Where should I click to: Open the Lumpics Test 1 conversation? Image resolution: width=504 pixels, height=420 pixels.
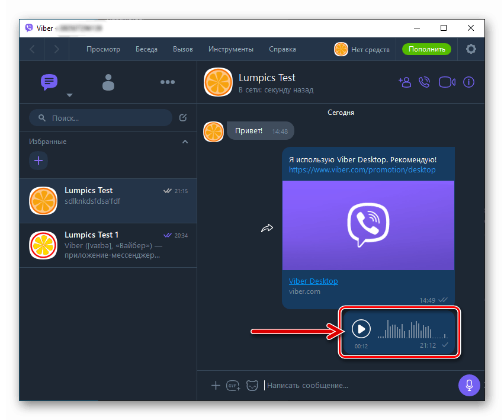[x=108, y=245]
